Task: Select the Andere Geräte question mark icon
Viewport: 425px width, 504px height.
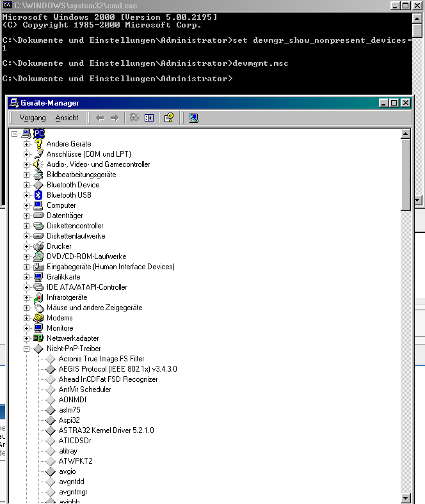Action: coord(38,144)
